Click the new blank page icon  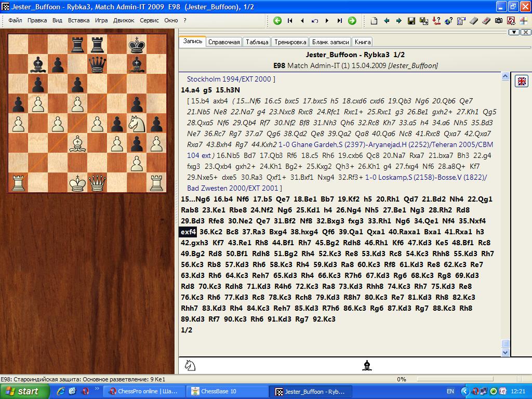[374, 21]
